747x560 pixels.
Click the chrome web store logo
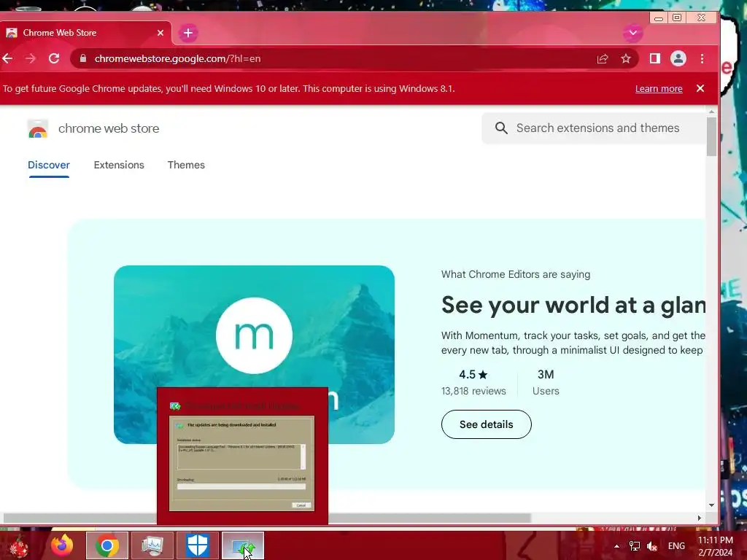(38, 129)
